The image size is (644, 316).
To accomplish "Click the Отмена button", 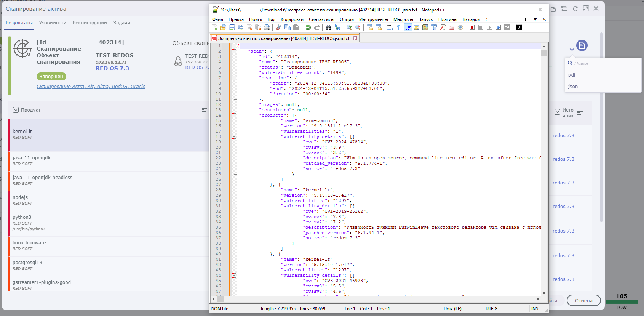I will pyautogui.click(x=583, y=300).
